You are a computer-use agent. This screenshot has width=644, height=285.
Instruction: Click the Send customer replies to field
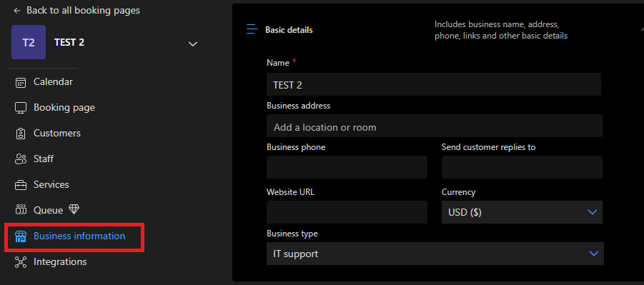click(x=522, y=167)
